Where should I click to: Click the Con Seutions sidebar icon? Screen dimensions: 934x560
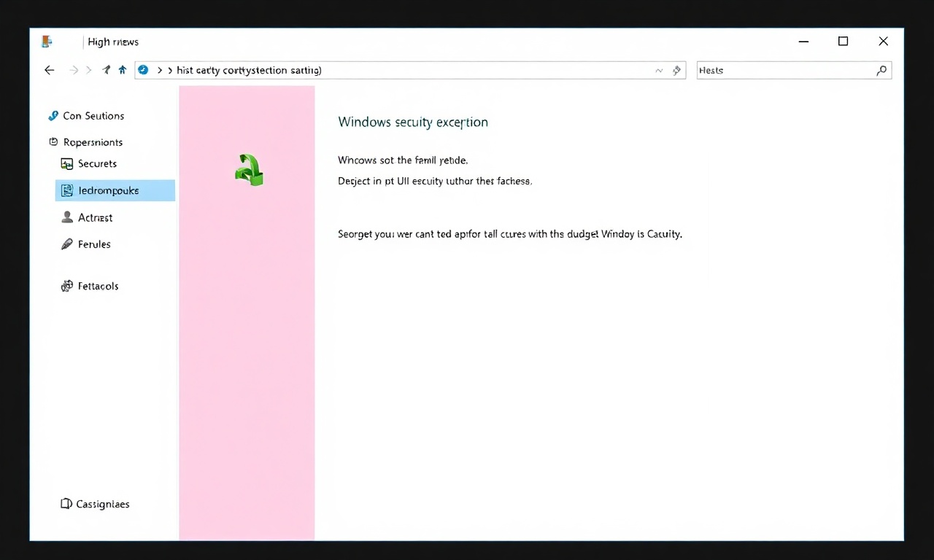coord(53,116)
